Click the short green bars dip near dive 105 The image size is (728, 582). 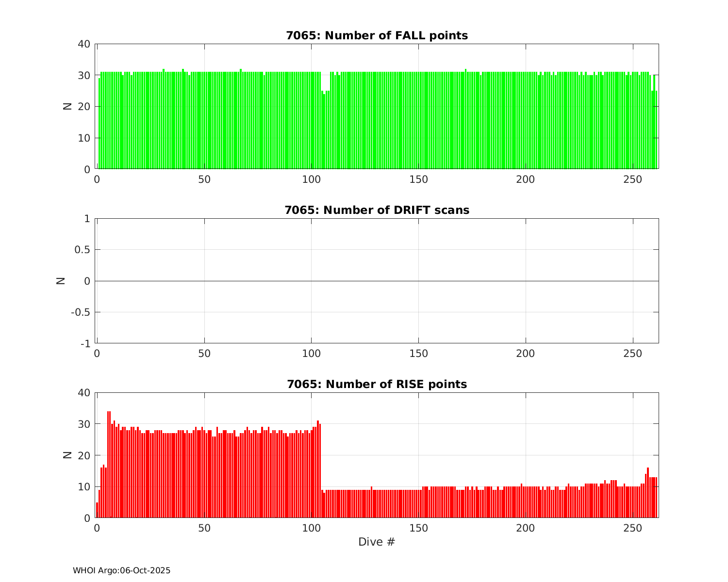point(324,131)
